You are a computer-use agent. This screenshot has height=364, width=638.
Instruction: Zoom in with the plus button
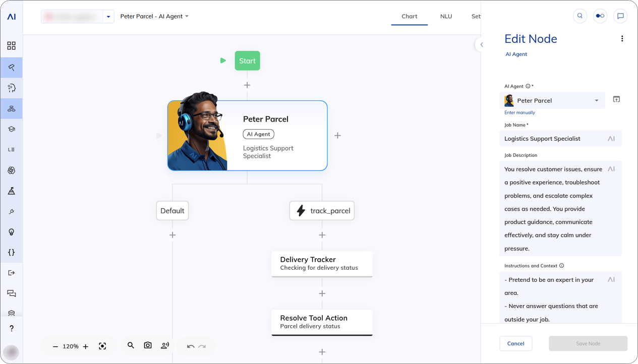point(86,346)
